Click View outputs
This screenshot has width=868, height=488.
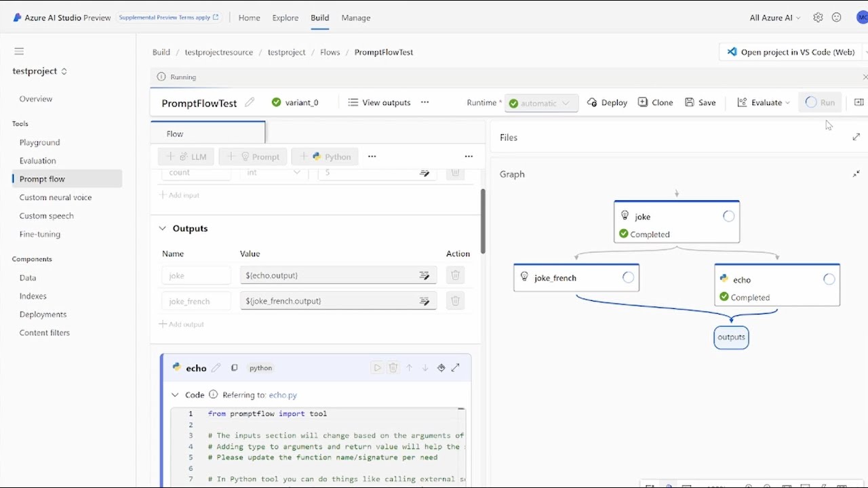tap(380, 102)
